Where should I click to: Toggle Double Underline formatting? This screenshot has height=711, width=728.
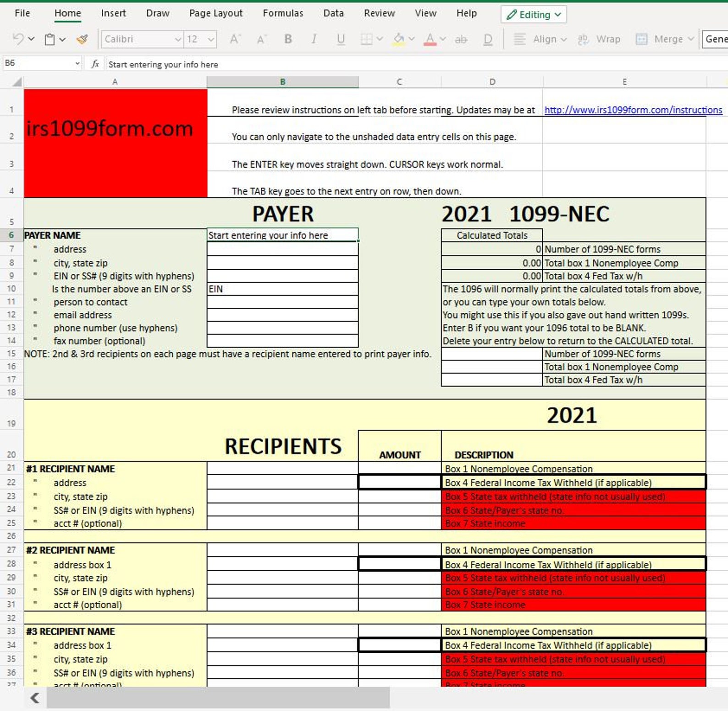pyautogui.click(x=488, y=40)
